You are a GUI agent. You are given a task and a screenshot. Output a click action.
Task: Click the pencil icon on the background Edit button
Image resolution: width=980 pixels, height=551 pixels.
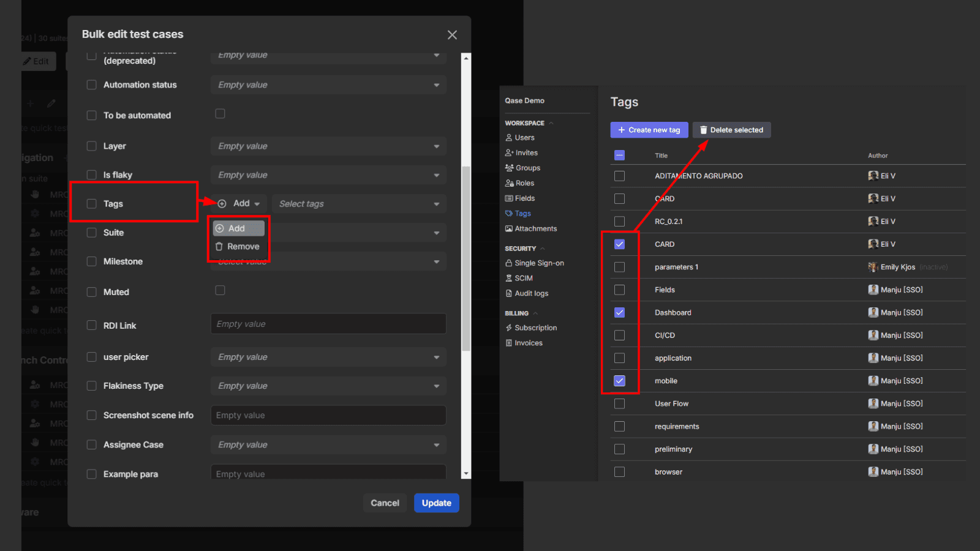pos(27,61)
